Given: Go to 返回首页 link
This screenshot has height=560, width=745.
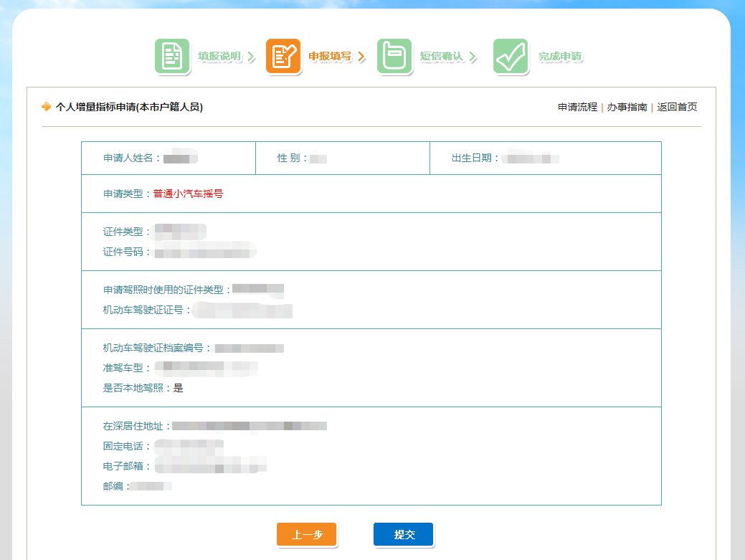Looking at the screenshot, I should pos(677,107).
